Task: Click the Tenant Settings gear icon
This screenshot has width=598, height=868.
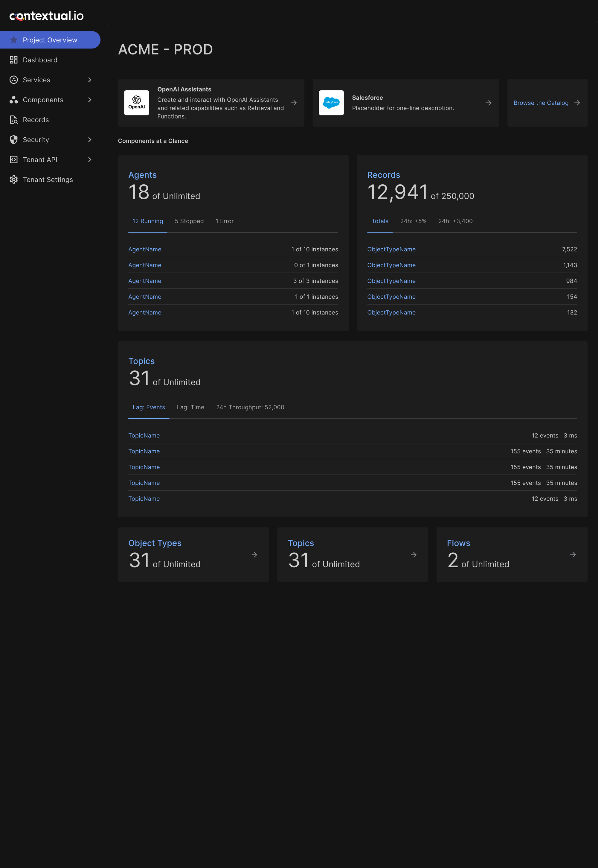Action: (x=14, y=180)
